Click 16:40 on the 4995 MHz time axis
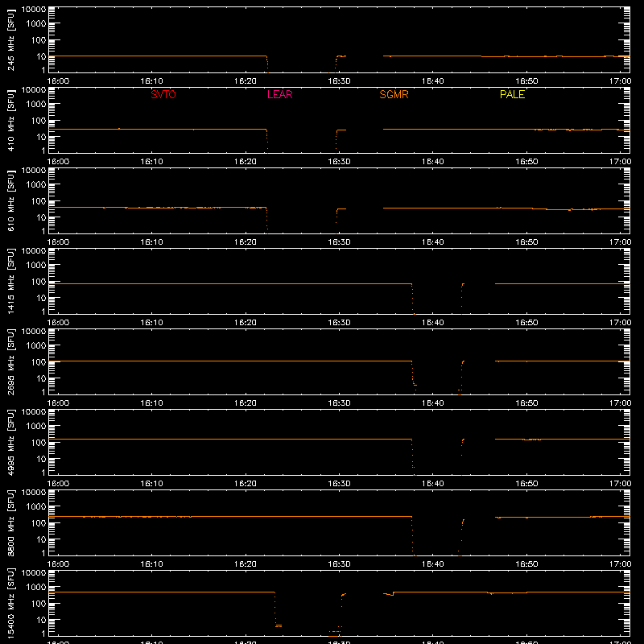Viewport: 644px width, 644px height. click(433, 484)
